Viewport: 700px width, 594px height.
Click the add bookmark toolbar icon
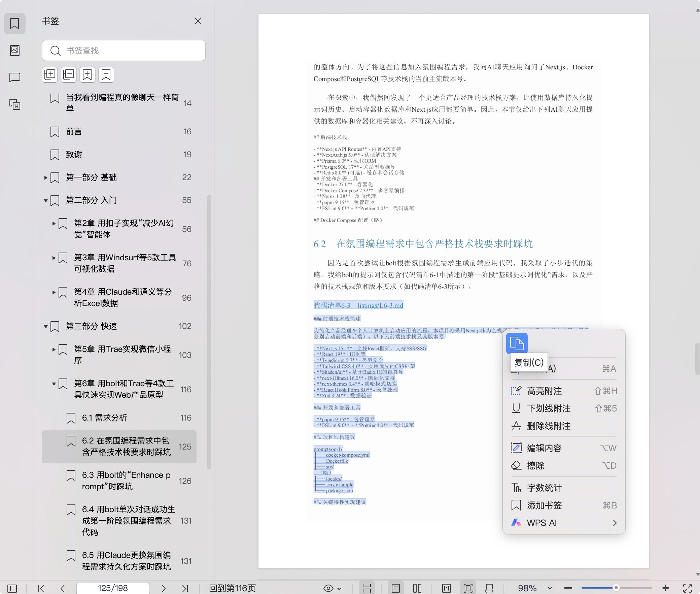(87, 74)
